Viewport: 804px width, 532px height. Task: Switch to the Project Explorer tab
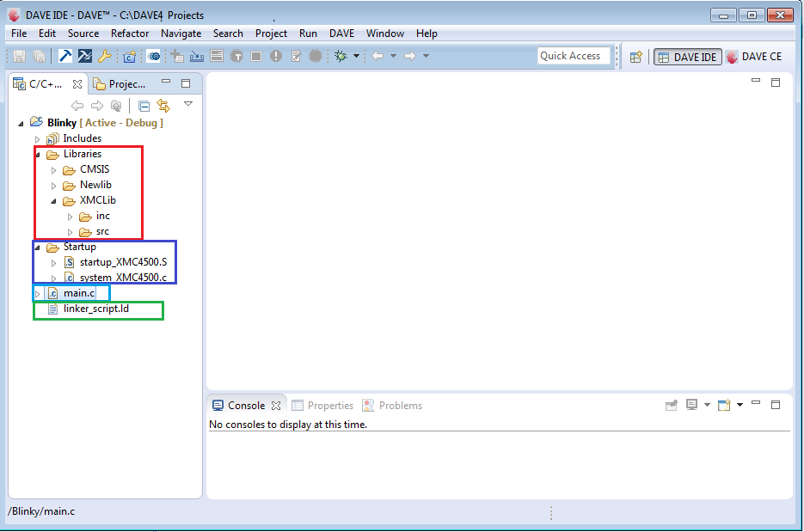pos(120,84)
